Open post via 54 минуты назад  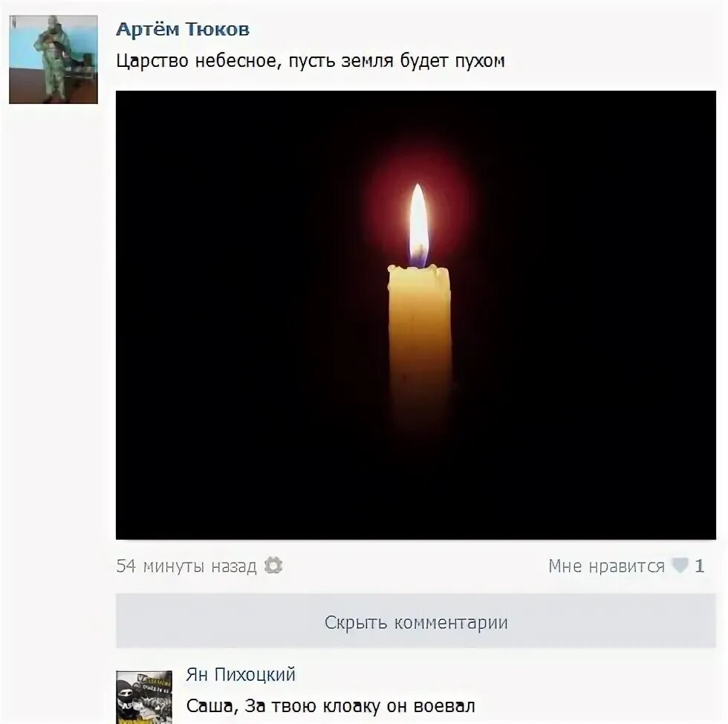186,566
